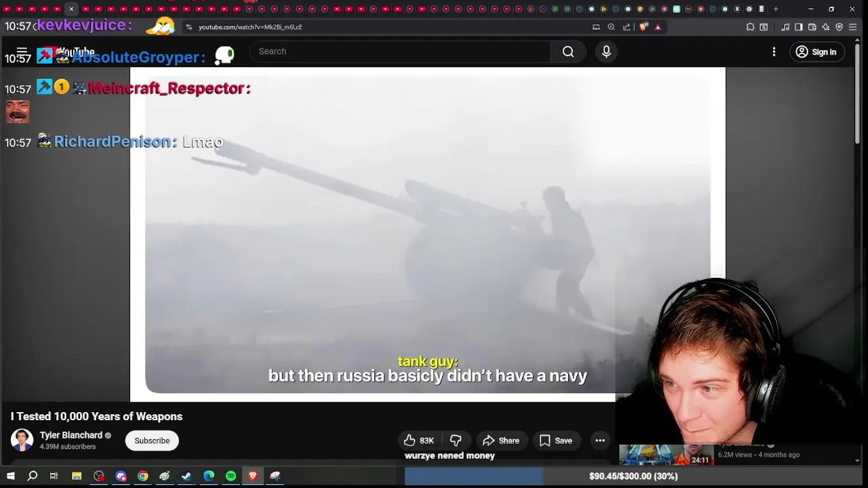Click the video title "I Tested 10,000 Years of Weapons"
Image resolution: width=868 pixels, height=488 pixels.
point(96,416)
